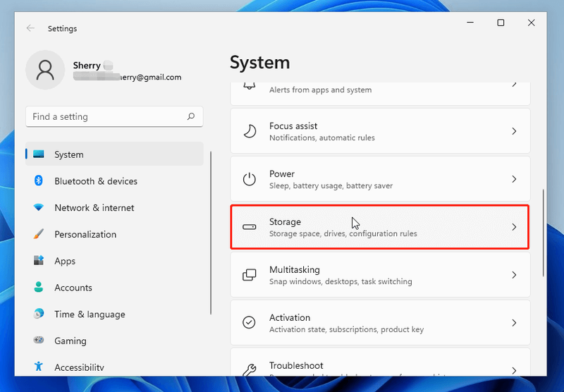Expand Activation via its chevron
564x392 pixels.
(514, 323)
